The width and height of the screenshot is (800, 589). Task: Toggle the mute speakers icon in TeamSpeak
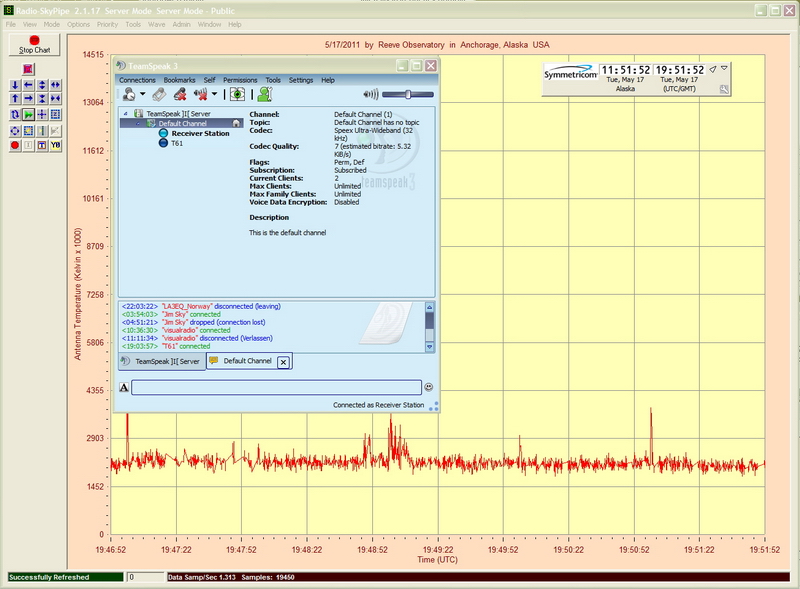click(201, 94)
